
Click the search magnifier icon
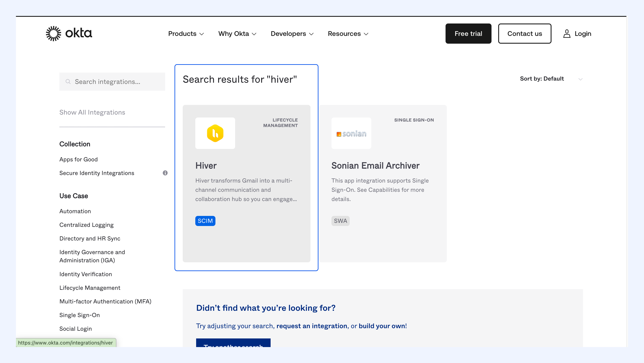click(x=68, y=81)
